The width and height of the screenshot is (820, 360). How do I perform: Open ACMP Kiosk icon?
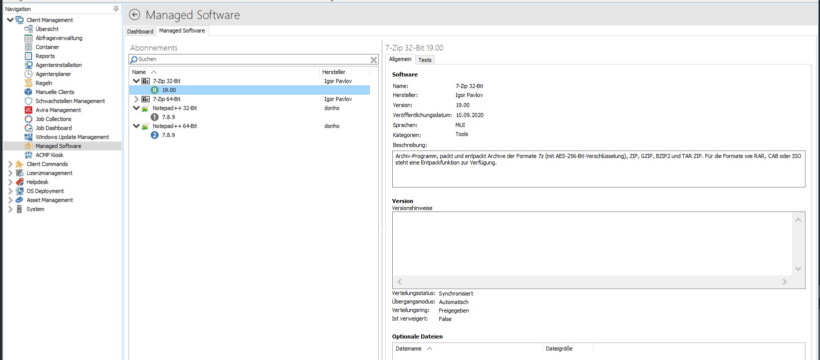[29, 155]
